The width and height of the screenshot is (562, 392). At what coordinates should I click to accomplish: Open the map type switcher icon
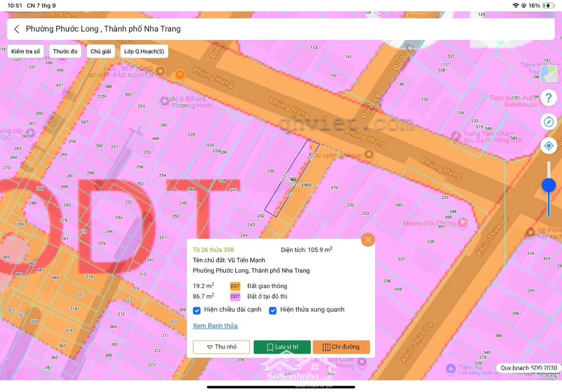pyautogui.click(x=548, y=74)
